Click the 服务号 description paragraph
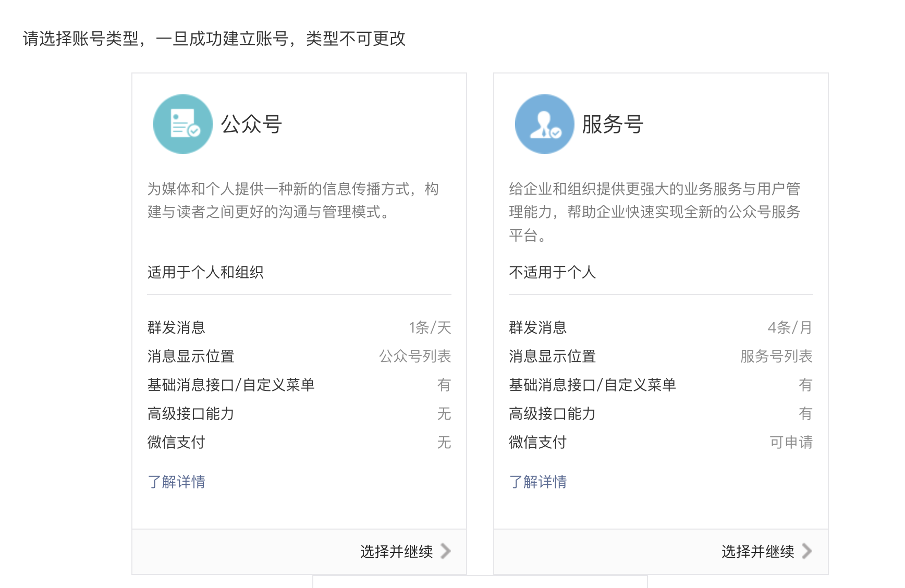 pyautogui.click(x=655, y=212)
